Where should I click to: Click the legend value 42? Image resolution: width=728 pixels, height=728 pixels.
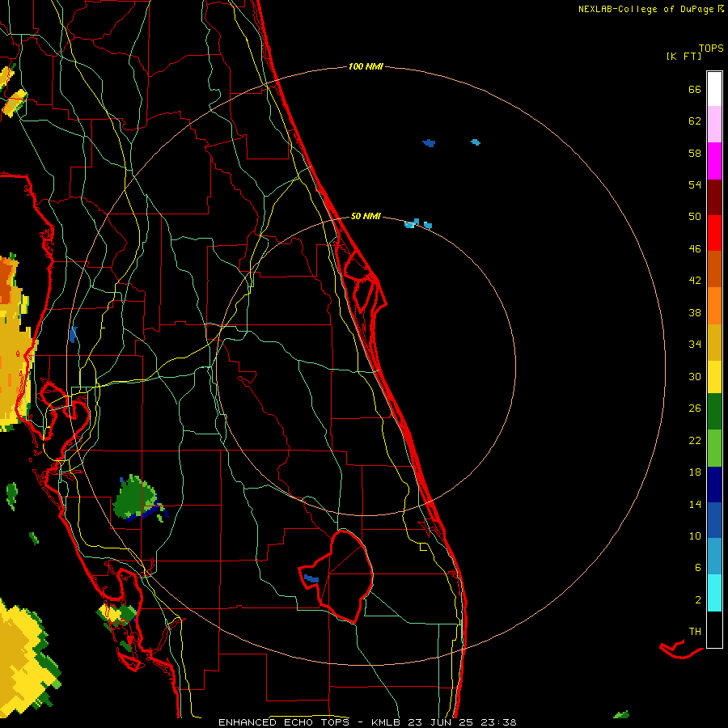click(695, 281)
